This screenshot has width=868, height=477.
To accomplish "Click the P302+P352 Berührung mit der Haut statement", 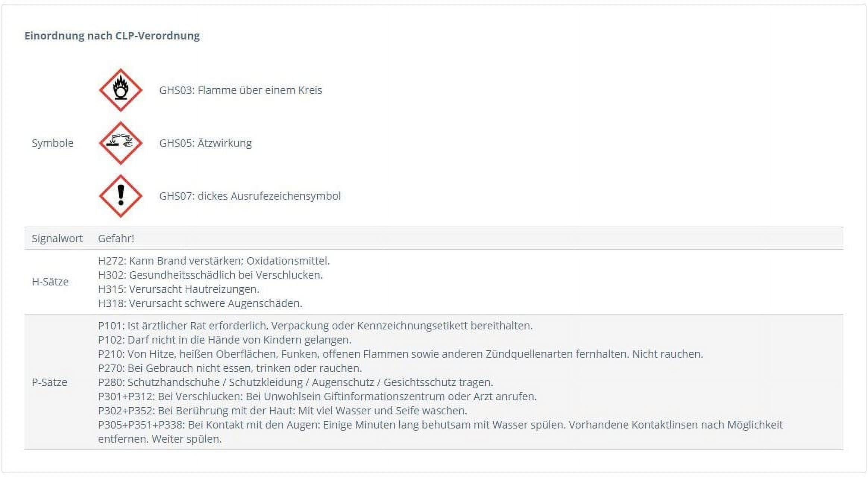I will pyautogui.click(x=282, y=411).
